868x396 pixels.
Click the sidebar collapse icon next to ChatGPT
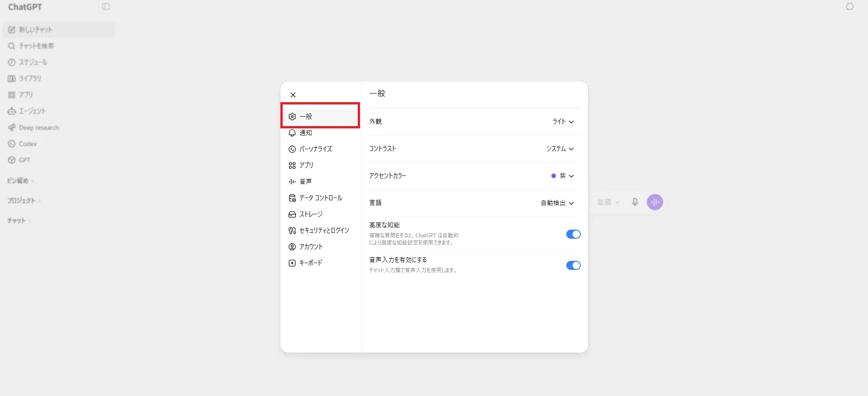click(x=106, y=6)
